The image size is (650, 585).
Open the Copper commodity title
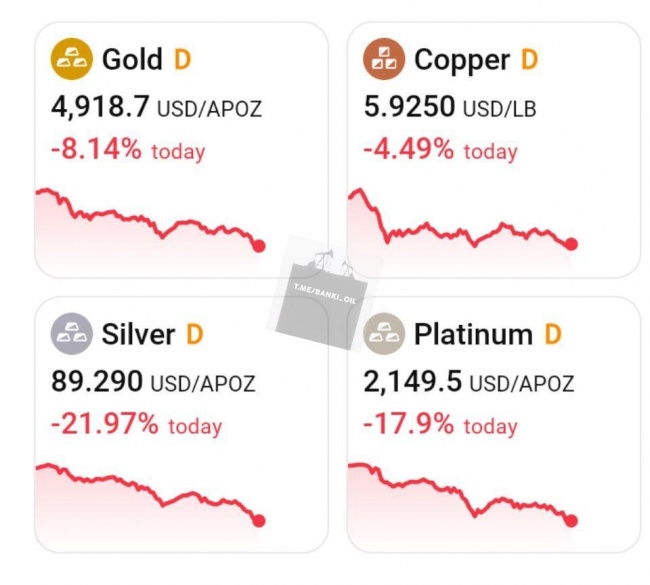(460, 60)
